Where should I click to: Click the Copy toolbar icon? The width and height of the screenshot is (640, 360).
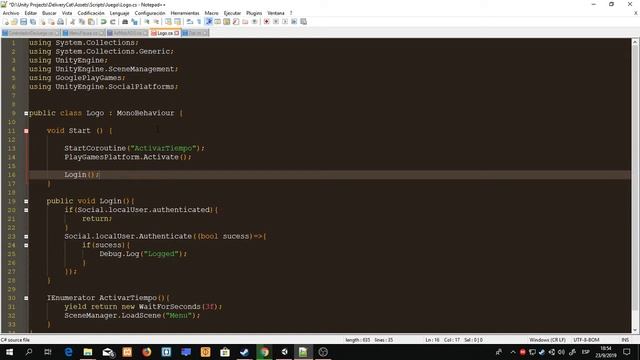tap(82, 22)
